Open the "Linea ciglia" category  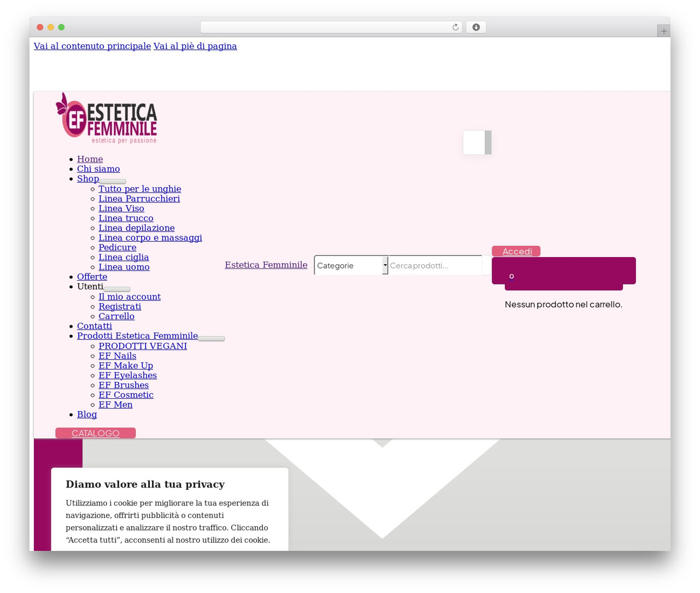click(124, 258)
